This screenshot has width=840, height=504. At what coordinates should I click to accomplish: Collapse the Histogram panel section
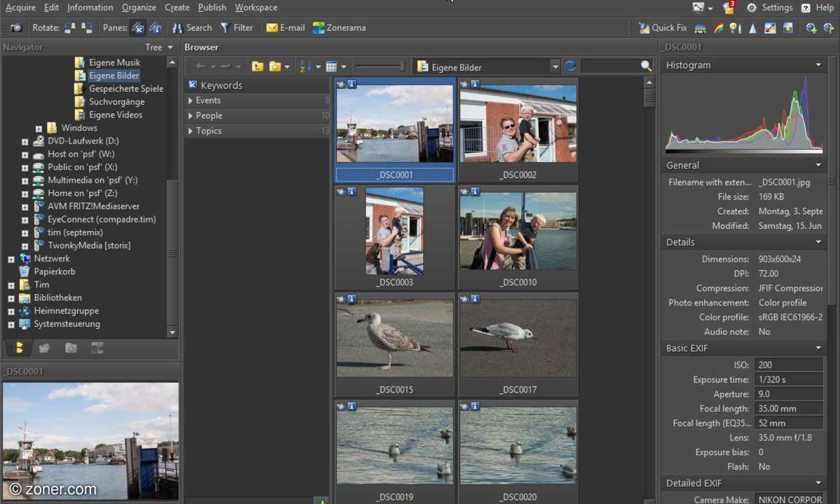click(818, 64)
